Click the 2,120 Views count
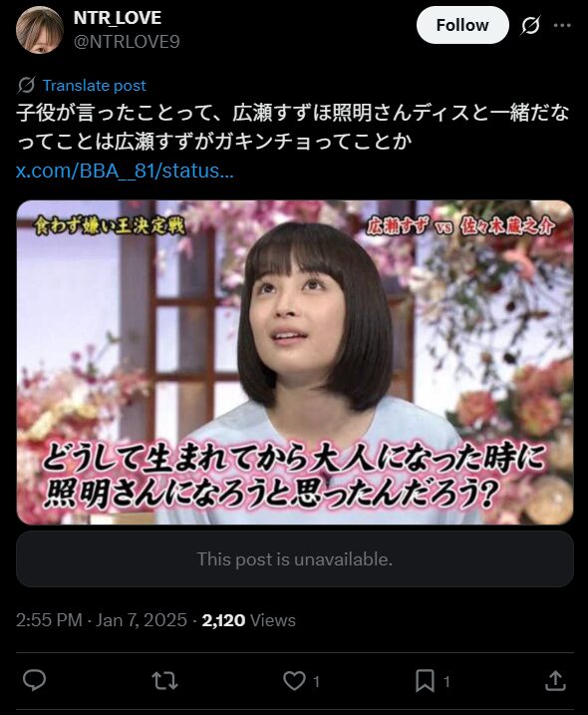This screenshot has width=588, height=715. [248, 620]
